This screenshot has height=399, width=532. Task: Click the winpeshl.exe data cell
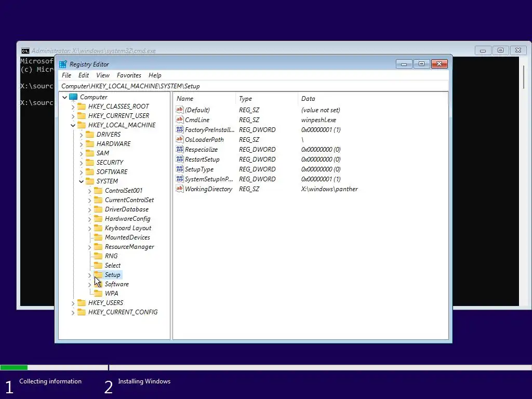pos(318,120)
